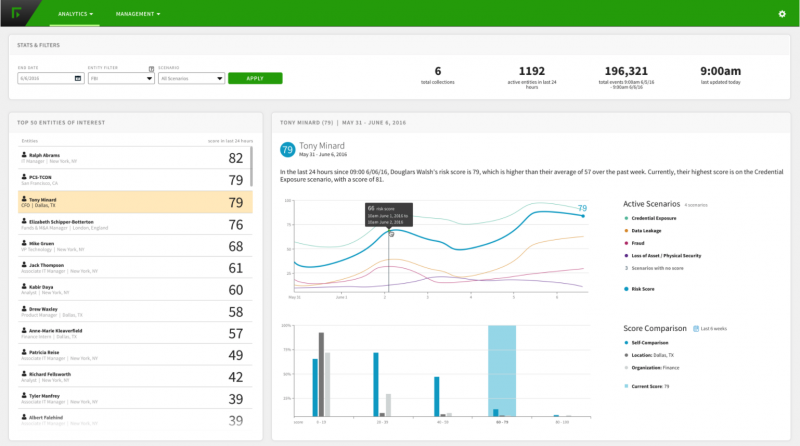Image resolution: width=800 pixels, height=446 pixels.
Task: Click the person icon for Anne-Marie Kleaverfield
Action: pos(24,330)
